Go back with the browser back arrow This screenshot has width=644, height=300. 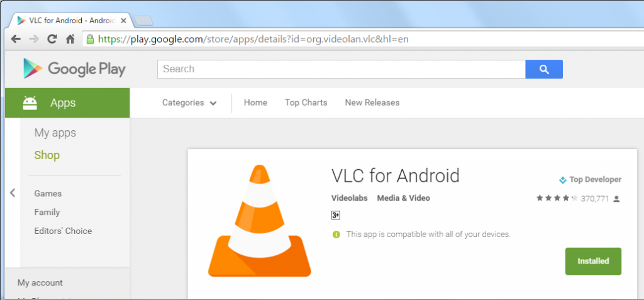coord(16,39)
